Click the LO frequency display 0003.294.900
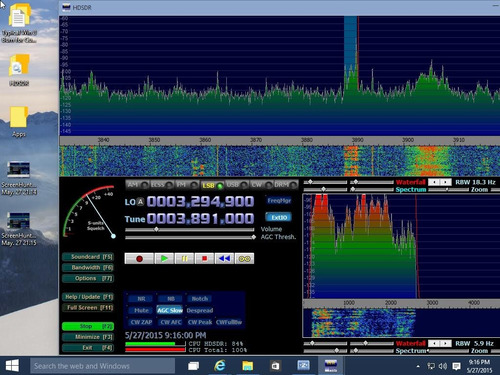This screenshot has width=500, height=375. tap(200, 201)
